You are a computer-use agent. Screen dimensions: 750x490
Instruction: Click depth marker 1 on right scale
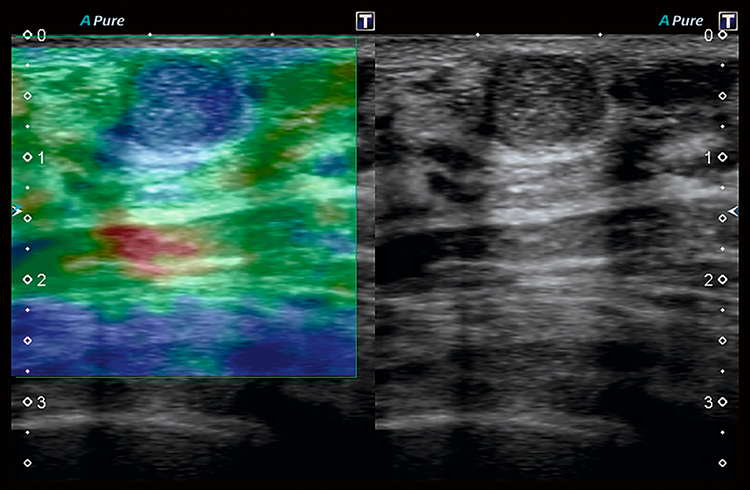tap(708, 158)
